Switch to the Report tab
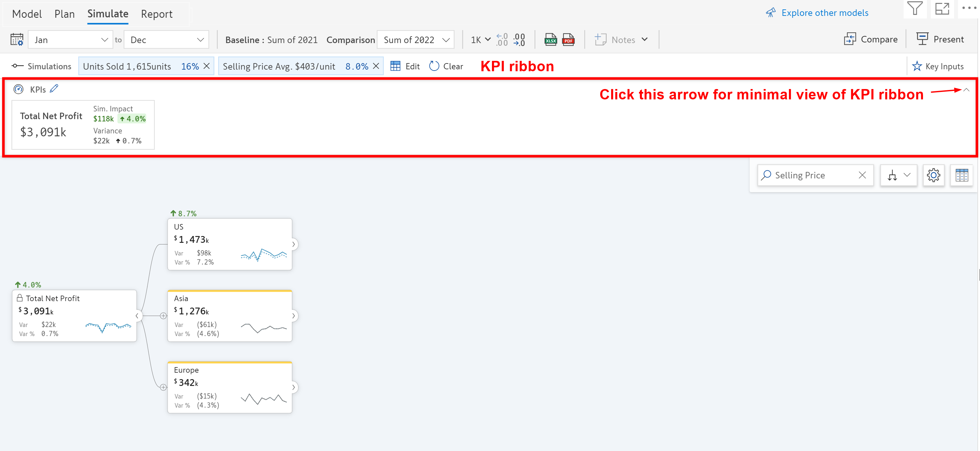980x451 pixels. point(156,14)
